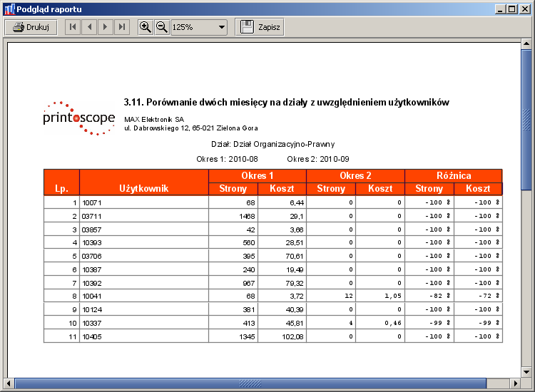Click vertical scrollbar down arrow
This screenshot has height=392, width=535.
[526, 372]
